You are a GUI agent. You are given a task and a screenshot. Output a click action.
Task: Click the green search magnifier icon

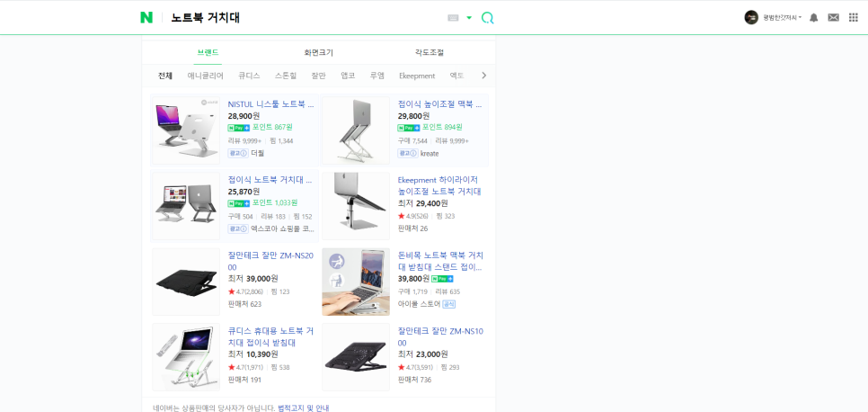tap(487, 18)
